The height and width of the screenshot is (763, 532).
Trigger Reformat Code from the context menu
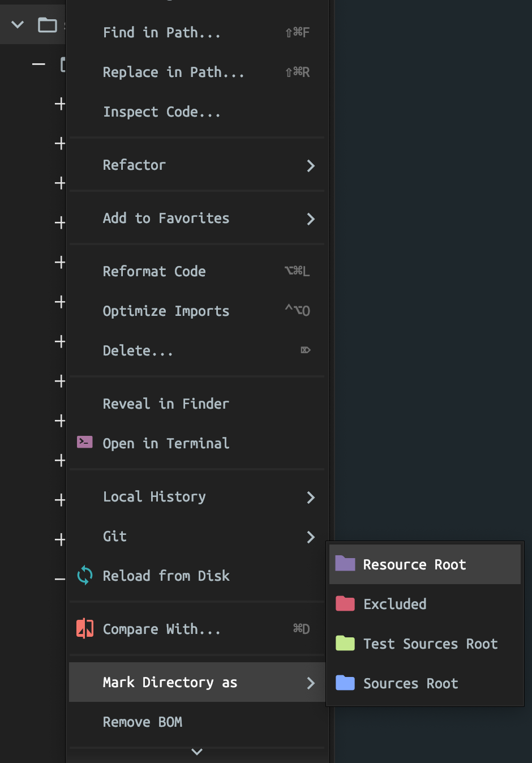coord(154,271)
